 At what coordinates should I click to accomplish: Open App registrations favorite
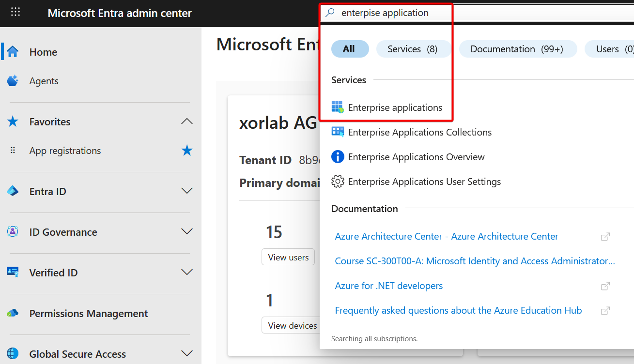pyautogui.click(x=65, y=151)
